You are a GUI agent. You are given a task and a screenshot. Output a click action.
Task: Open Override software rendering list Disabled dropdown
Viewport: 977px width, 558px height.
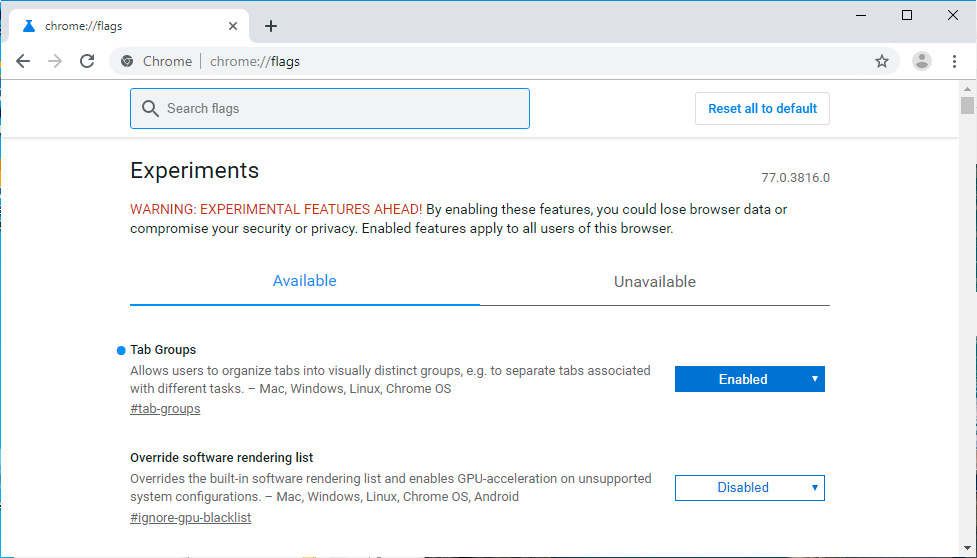[x=749, y=487]
